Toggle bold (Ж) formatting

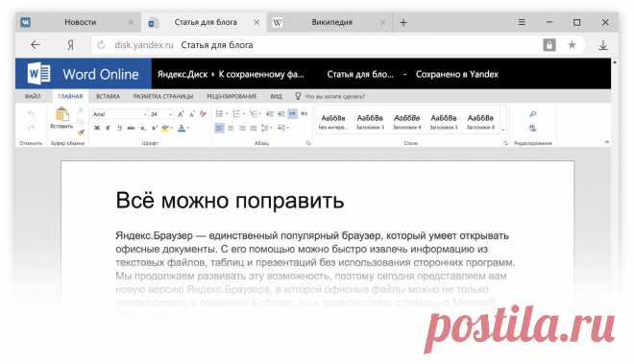point(97,128)
